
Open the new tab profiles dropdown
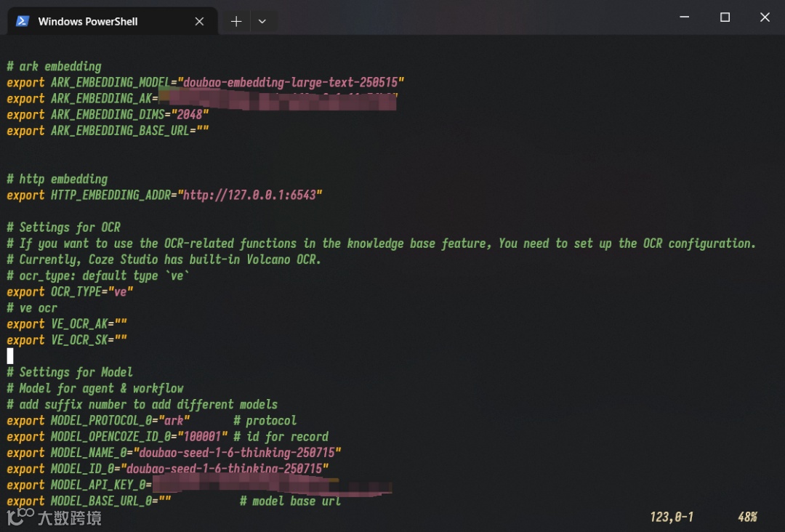click(x=262, y=22)
